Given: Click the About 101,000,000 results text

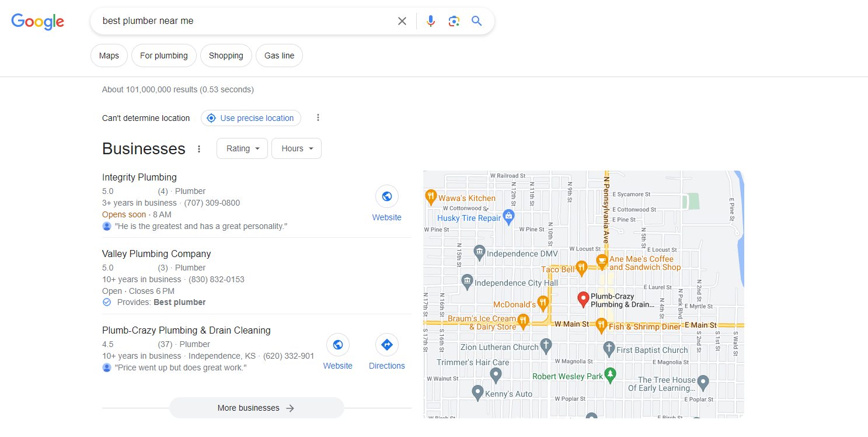Looking at the screenshot, I should click(178, 89).
